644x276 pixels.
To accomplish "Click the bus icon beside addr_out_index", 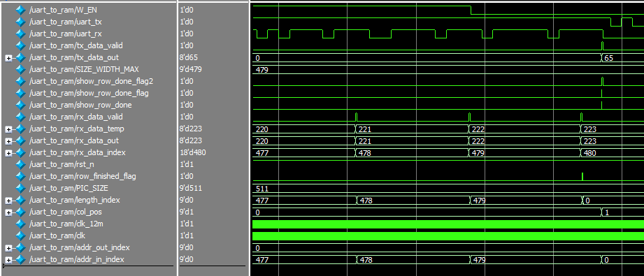I will coord(20,247).
